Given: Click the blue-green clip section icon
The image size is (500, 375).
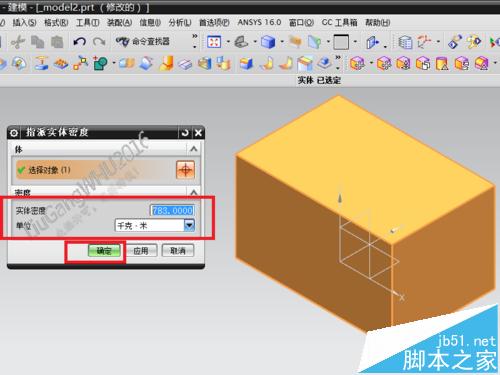Looking at the screenshot, I should [x=314, y=42].
